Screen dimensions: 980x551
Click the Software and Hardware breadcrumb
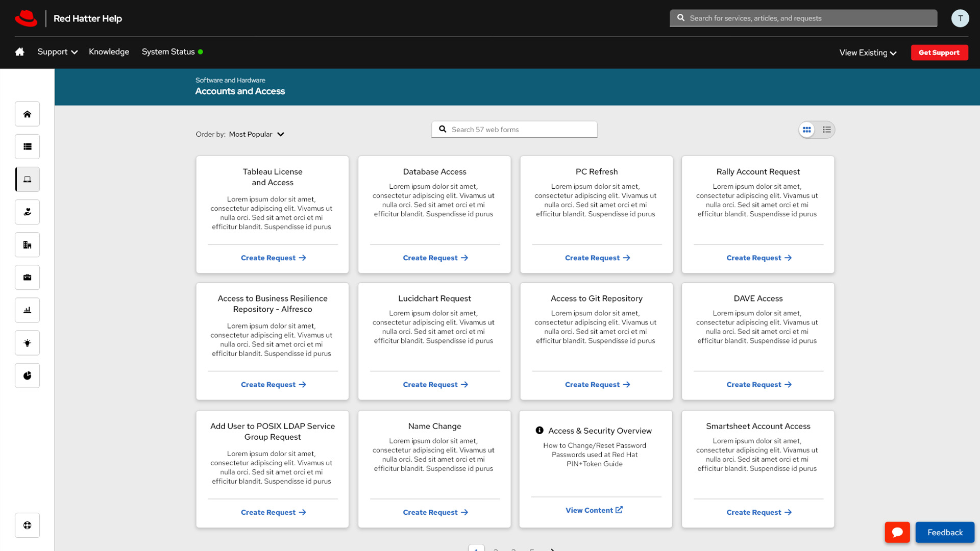point(230,80)
